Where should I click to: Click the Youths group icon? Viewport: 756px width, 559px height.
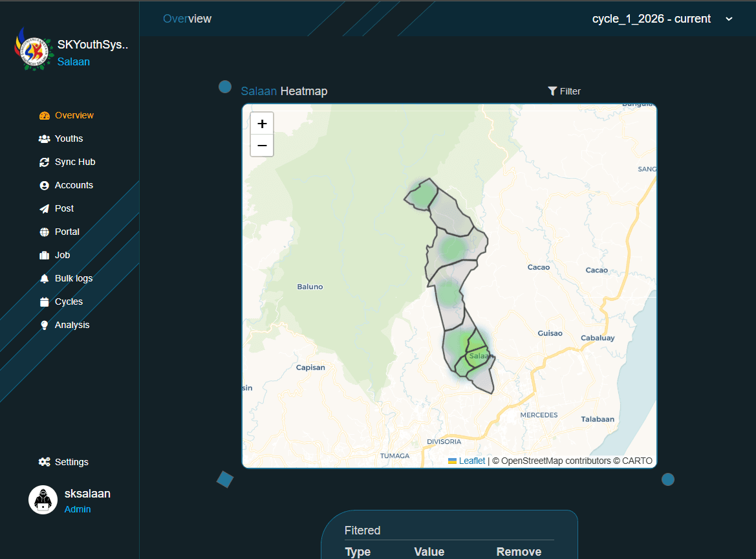45,139
